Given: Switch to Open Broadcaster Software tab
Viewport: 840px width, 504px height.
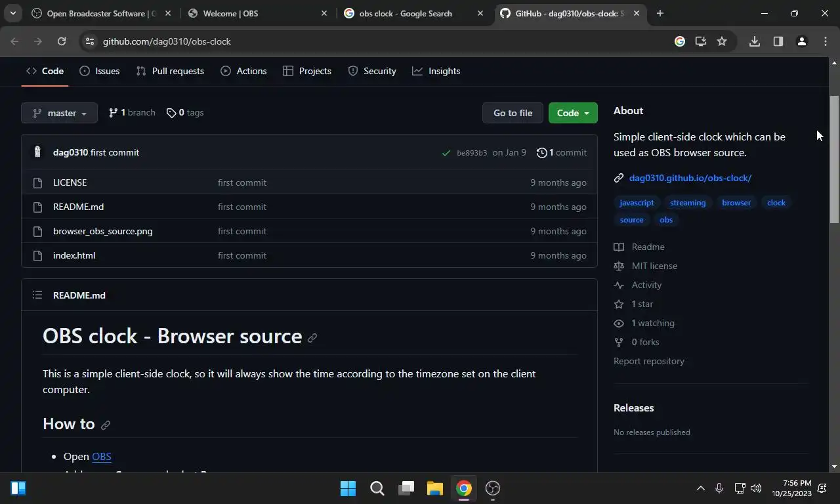Looking at the screenshot, I should pyautogui.click(x=94, y=13).
